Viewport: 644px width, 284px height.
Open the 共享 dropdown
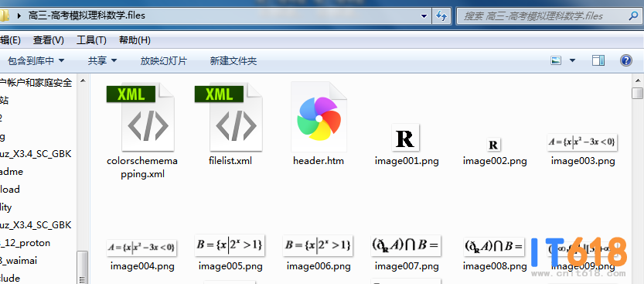(x=102, y=61)
